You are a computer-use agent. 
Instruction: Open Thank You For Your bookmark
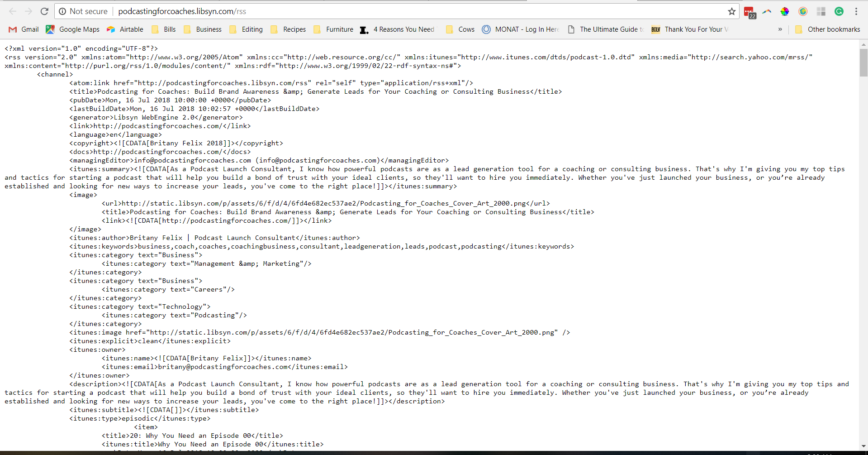(x=690, y=29)
